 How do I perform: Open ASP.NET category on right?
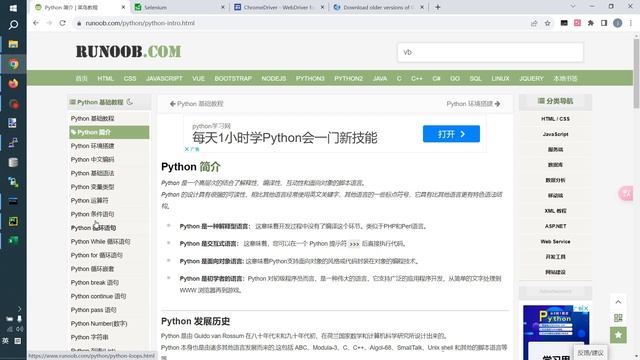click(555, 226)
